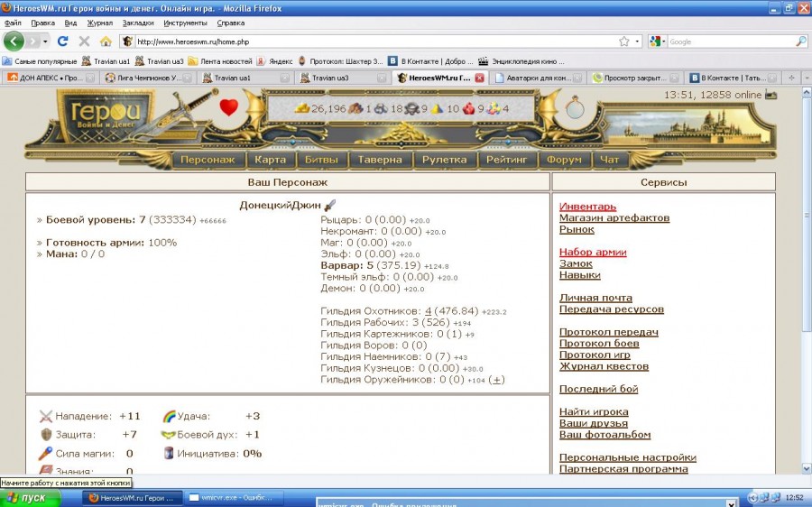
Task: Click the page vertical scrollbar
Action: pyautogui.click(x=807, y=281)
